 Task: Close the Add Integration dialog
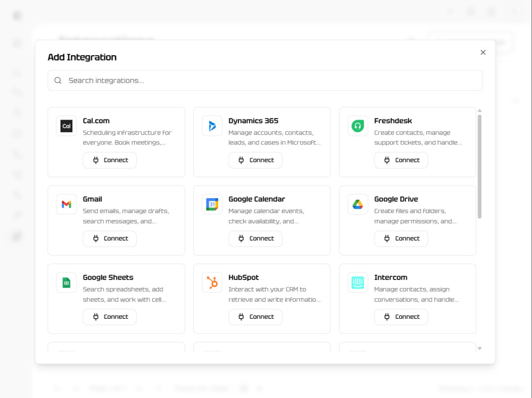pyautogui.click(x=483, y=52)
